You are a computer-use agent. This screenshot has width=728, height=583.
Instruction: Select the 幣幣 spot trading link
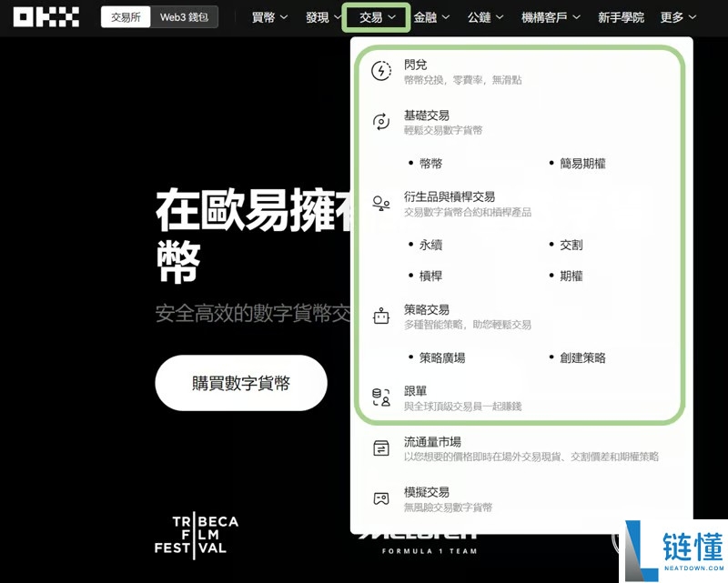pos(430,164)
